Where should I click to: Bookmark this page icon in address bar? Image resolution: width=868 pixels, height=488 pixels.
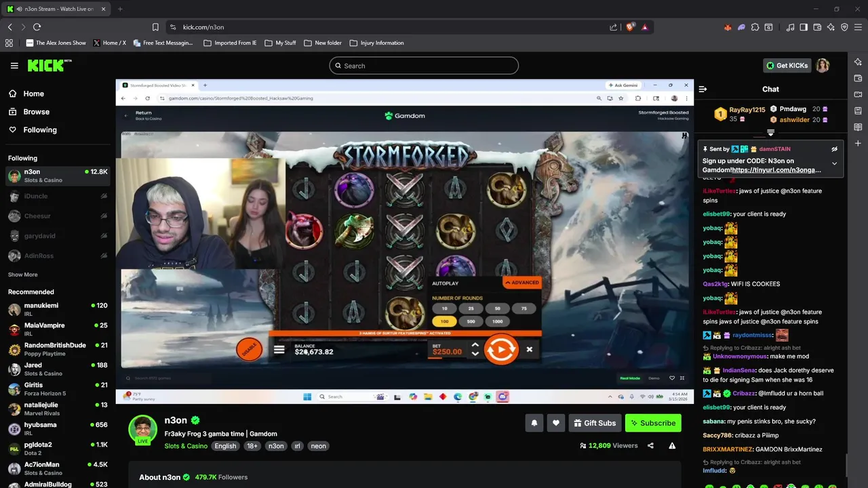[155, 27]
